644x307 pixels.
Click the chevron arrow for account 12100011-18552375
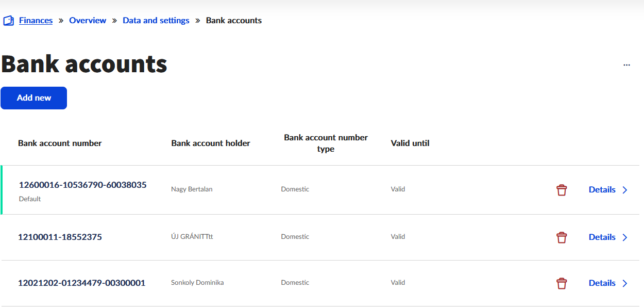(x=625, y=237)
